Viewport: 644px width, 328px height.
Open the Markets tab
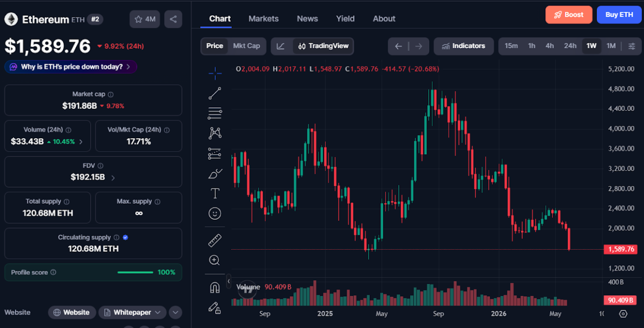click(264, 19)
